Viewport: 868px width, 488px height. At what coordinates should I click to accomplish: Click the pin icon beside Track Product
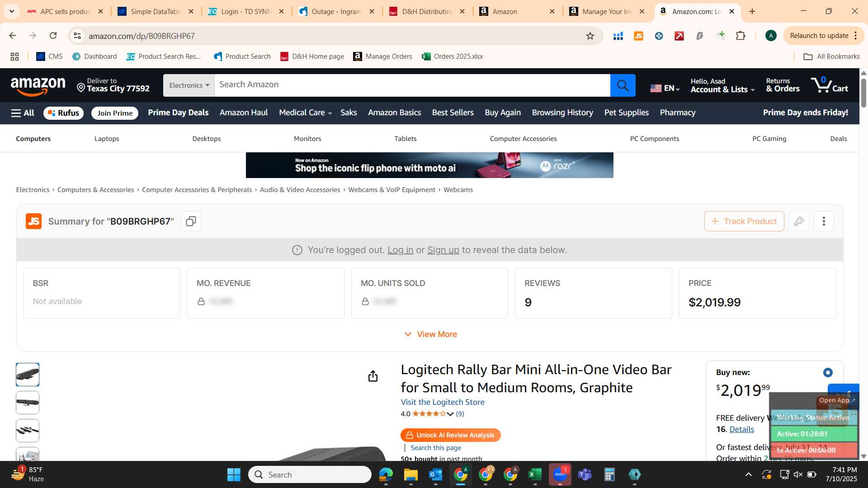(799, 221)
